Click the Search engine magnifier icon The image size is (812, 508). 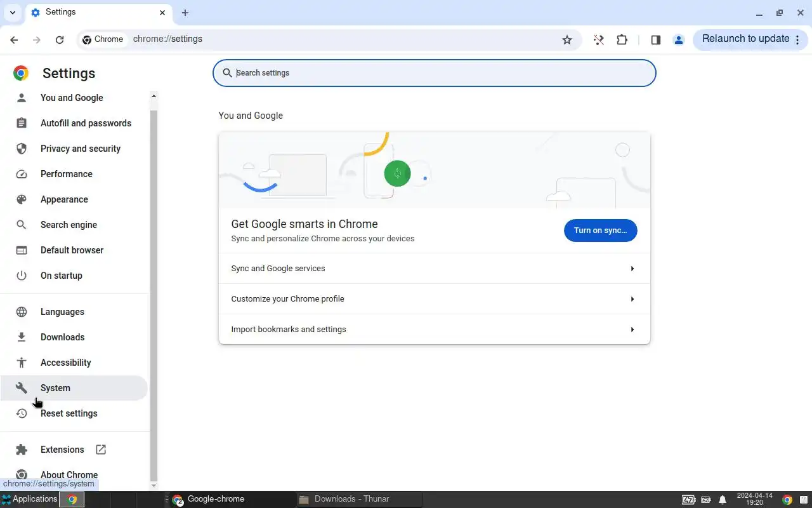[22, 225]
